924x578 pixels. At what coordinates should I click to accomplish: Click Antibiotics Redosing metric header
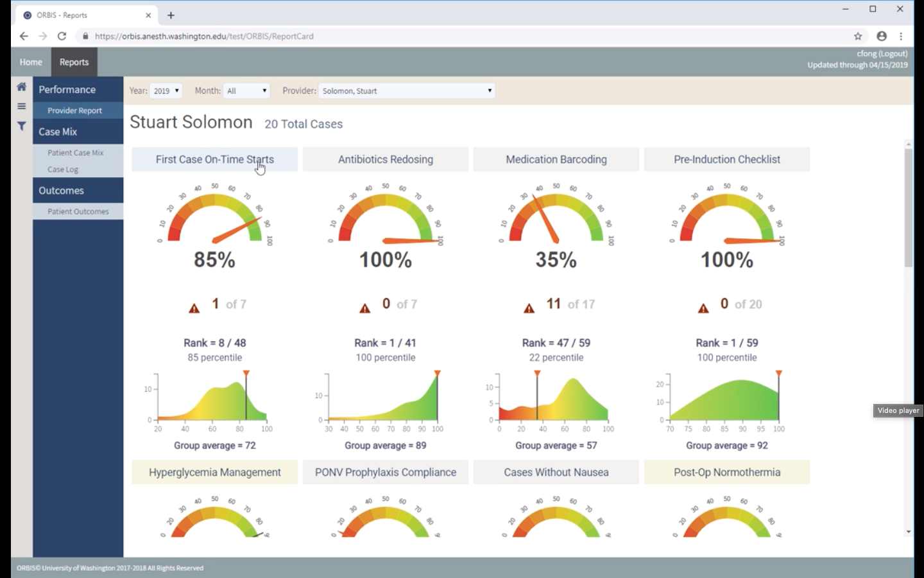(386, 159)
